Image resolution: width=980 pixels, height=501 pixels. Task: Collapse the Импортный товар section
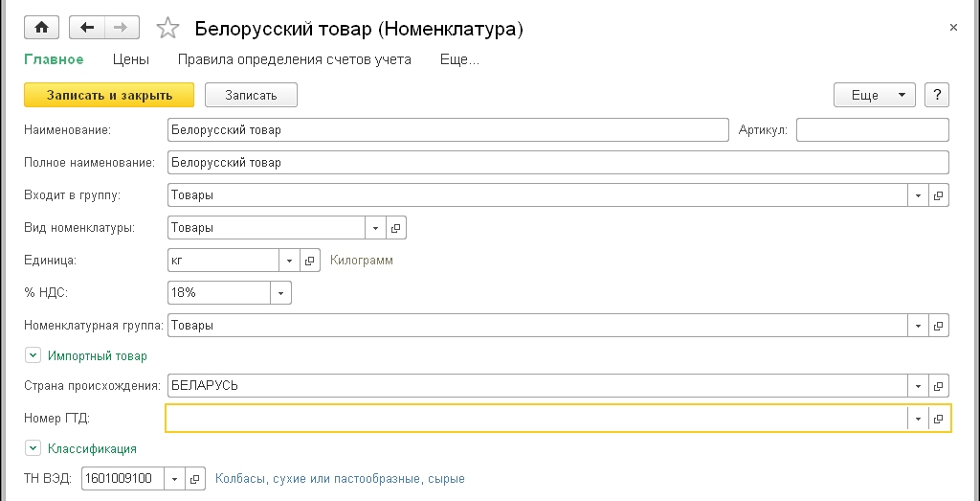tap(33, 356)
